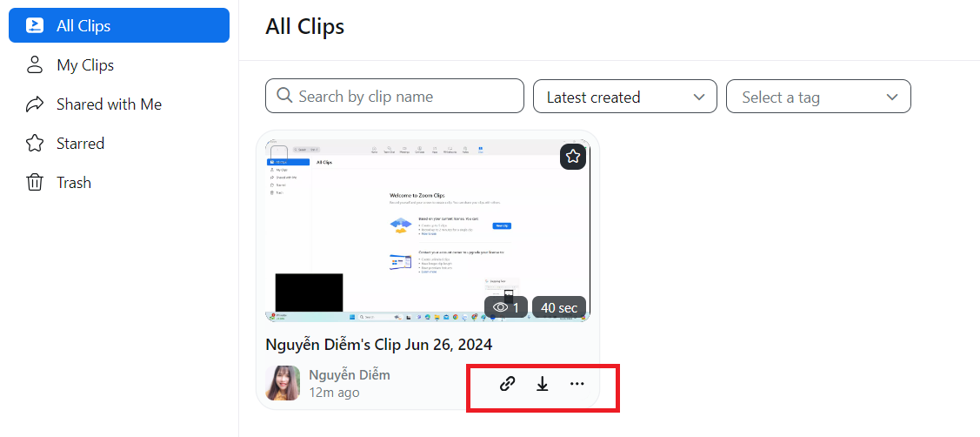Click the author name Nguyễn Diễm
The width and height of the screenshot is (980, 437).
point(350,374)
